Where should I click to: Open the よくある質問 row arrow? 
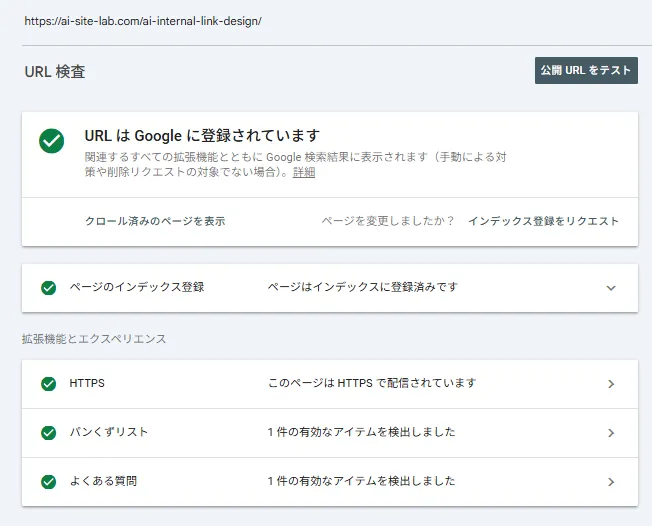[x=611, y=482]
